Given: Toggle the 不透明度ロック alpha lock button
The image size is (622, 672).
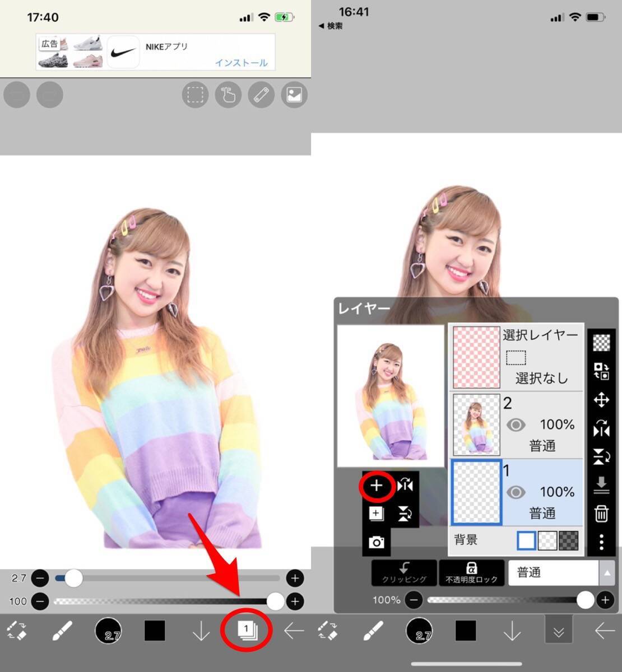Looking at the screenshot, I should coord(472,573).
